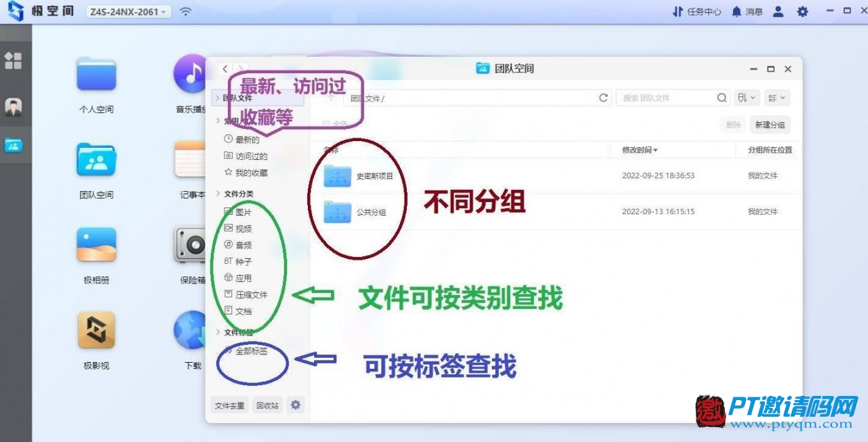
Task: Click the refresh icon in path bar
Action: click(603, 98)
